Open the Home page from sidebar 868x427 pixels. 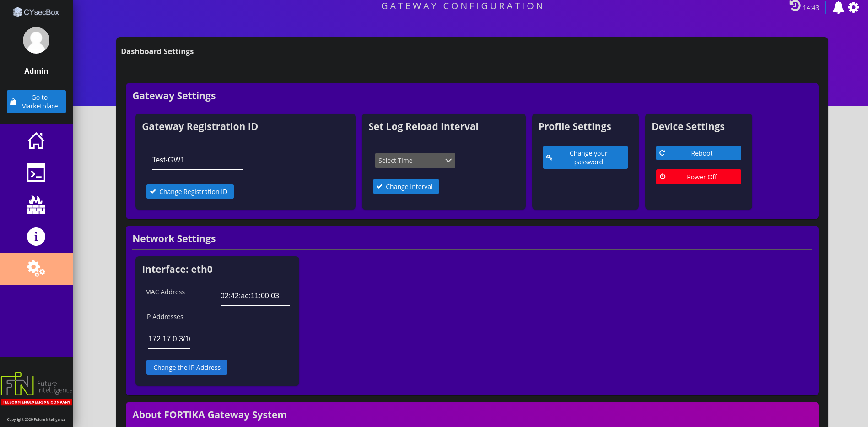(x=36, y=141)
